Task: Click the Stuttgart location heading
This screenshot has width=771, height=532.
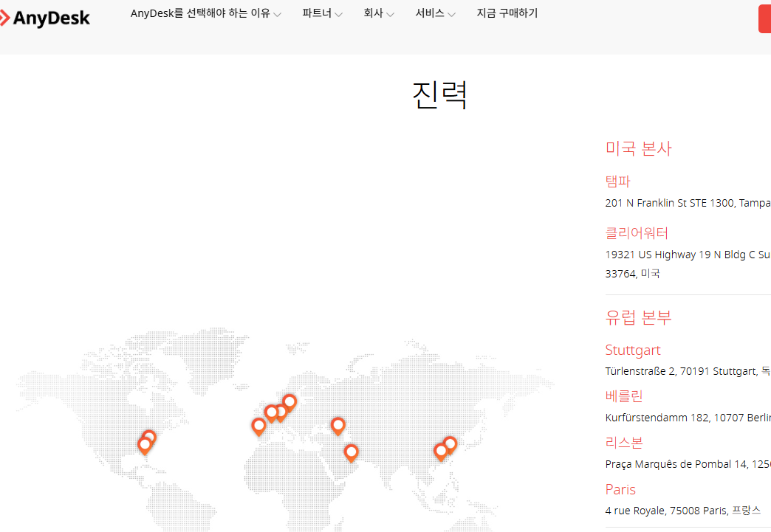Action: [633, 350]
